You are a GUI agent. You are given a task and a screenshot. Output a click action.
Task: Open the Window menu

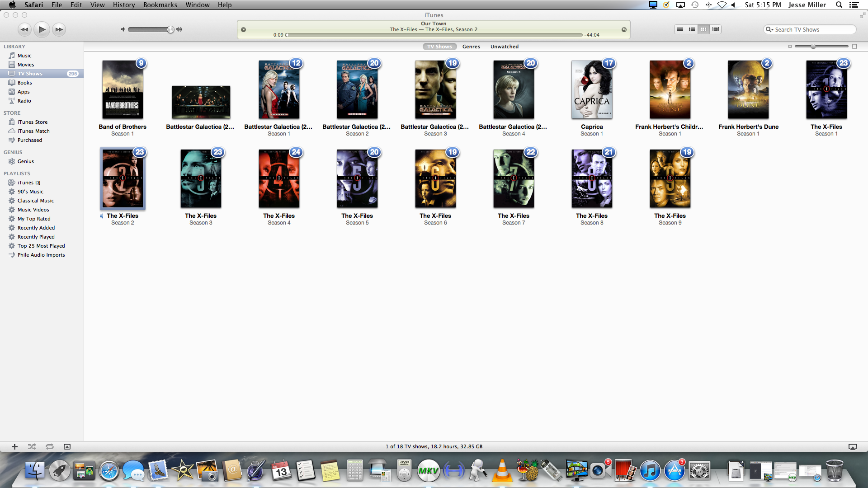tap(198, 5)
